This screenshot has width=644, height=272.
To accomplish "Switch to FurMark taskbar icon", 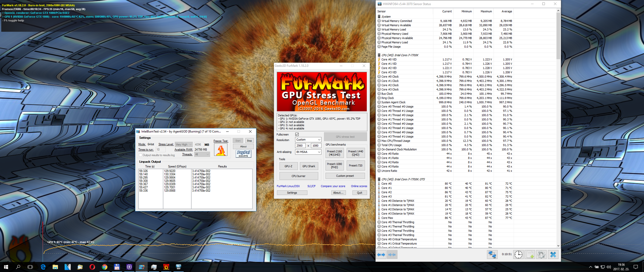I will [166, 267].
